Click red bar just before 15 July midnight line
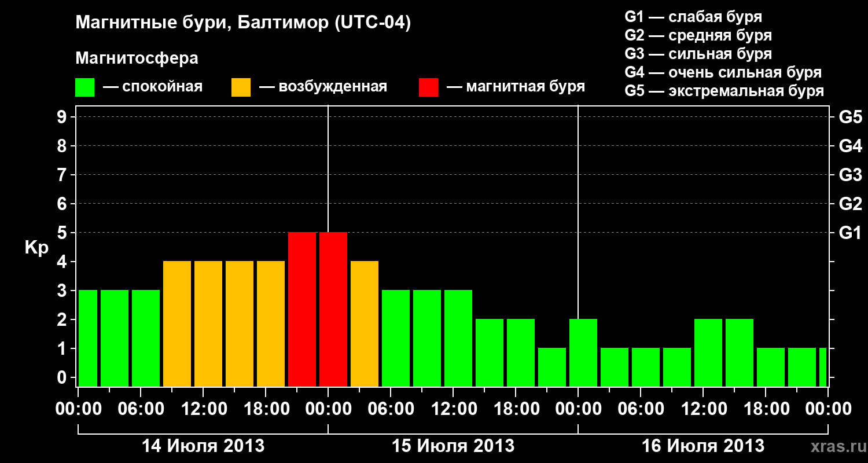The width and height of the screenshot is (868, 463). tap(302, 309)
